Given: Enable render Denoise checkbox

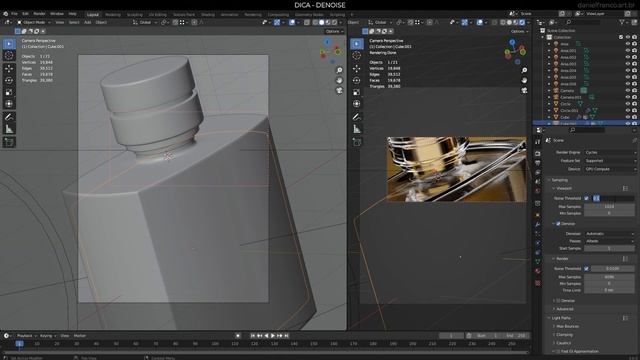Looking at the screenshot, I should [x=558, y=300].
